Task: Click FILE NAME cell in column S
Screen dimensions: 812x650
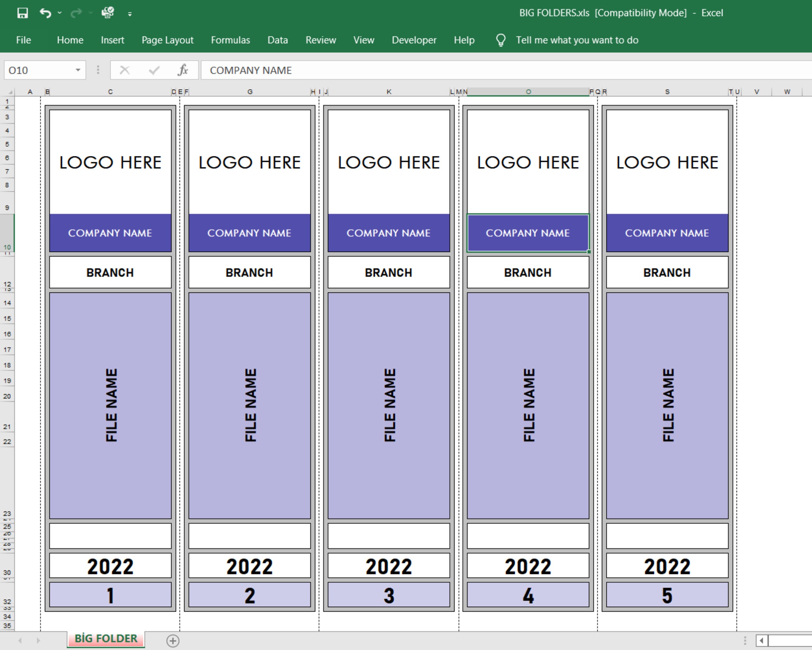Action: [667, 406]
